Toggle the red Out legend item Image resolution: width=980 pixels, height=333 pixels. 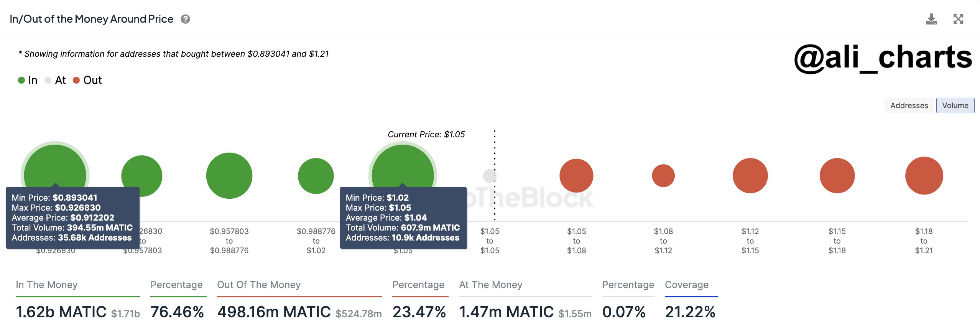point(87,80)
